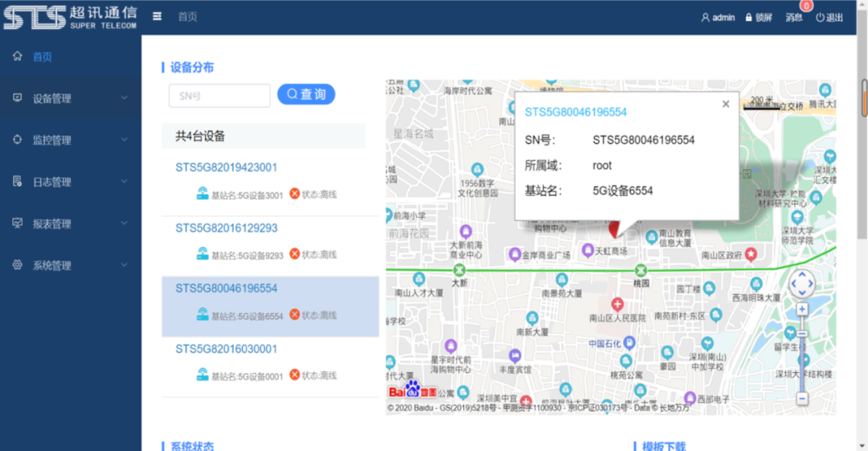Select device STS5G82016030001 in list
Screen dimensions: 868x451
tap(227, 349)
